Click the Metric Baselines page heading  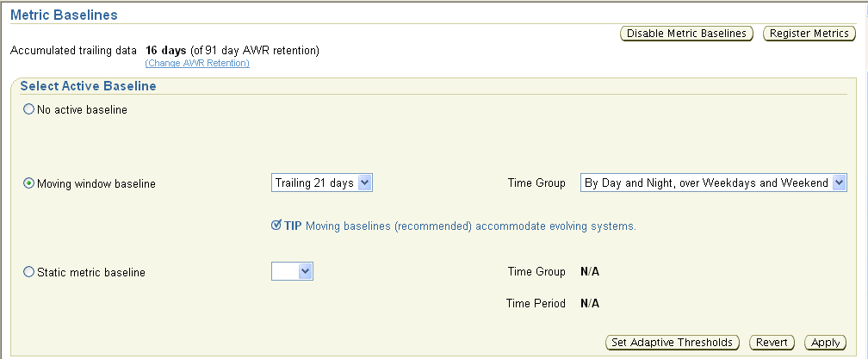click(64, 15)
